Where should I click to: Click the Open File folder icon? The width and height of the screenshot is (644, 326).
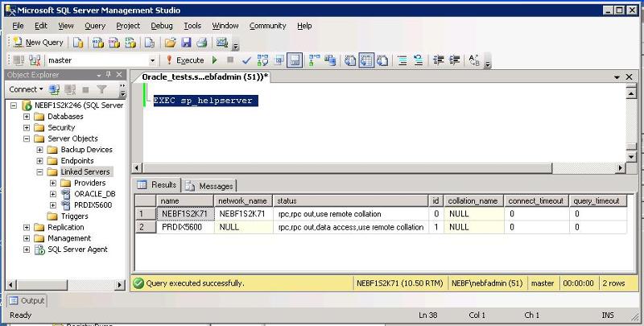click(x=170, y=43)
